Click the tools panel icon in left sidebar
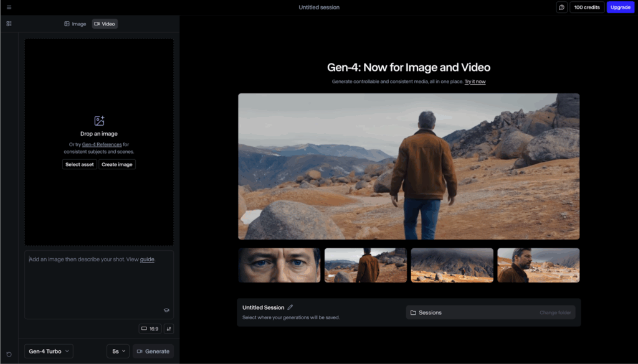This screenshot has width=638, height=364. (x=9, y=24)
